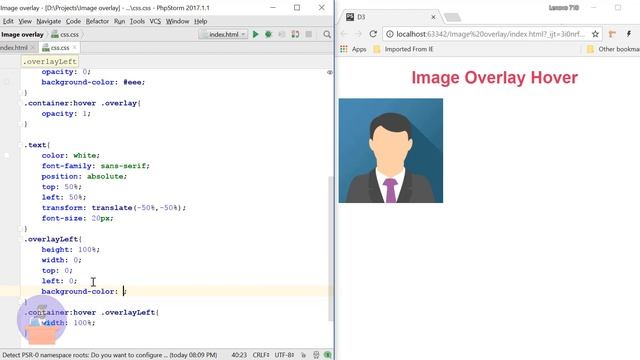Open the UTF-8 encoding selector

click(x=284, y=355)
